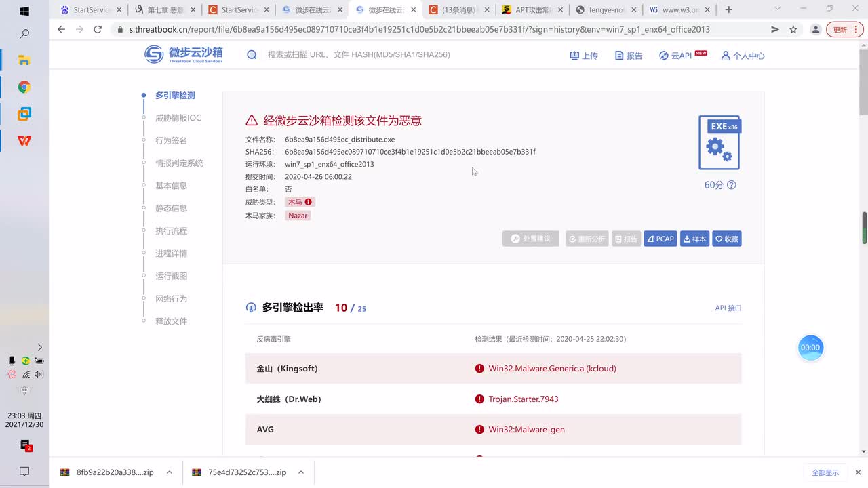Image resolution: width=868 pixels, height=488 pixels.
Task: Download the PCAP file
Action: coord(660,239)
